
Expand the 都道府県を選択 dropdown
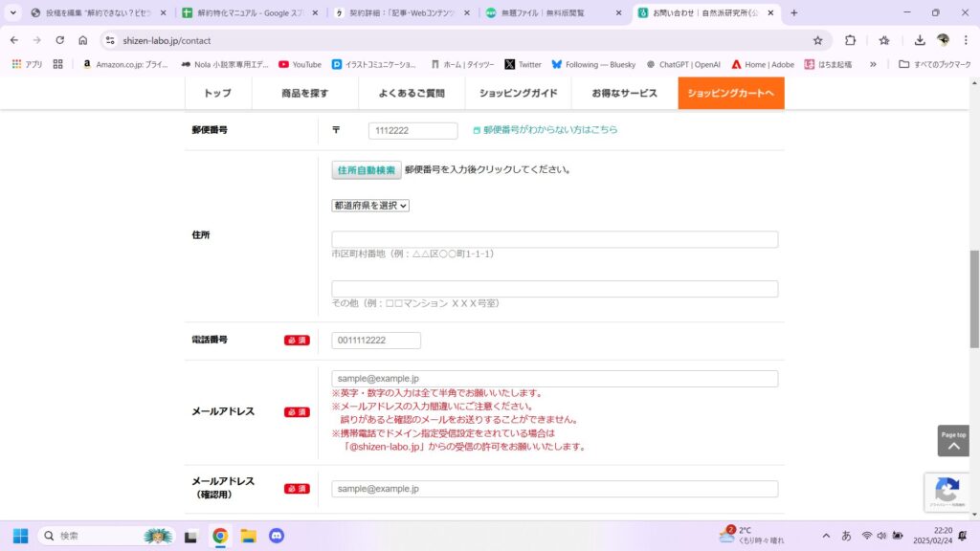[370, 206]
